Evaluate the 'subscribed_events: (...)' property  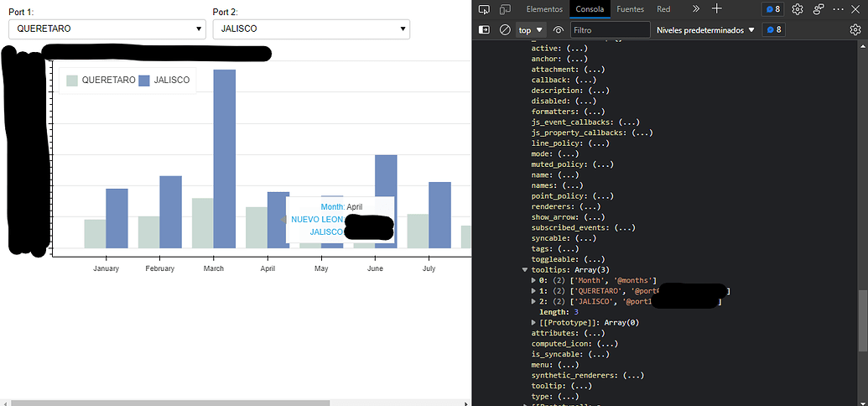[x=584, y=227]
